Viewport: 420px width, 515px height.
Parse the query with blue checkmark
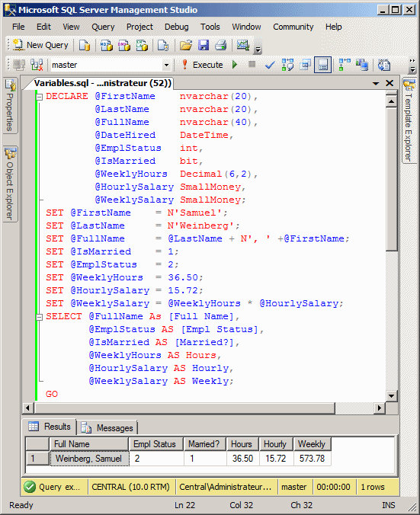(x=270, y=65)
